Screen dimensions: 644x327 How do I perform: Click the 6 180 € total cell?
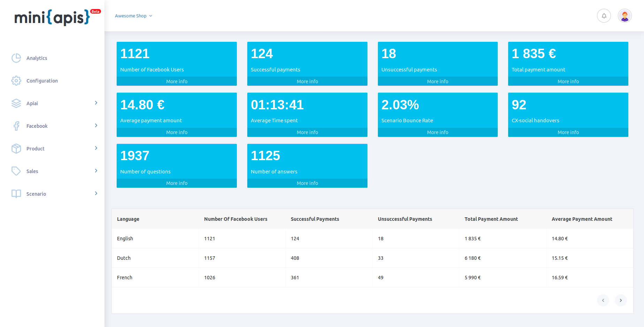coord(503,258)
